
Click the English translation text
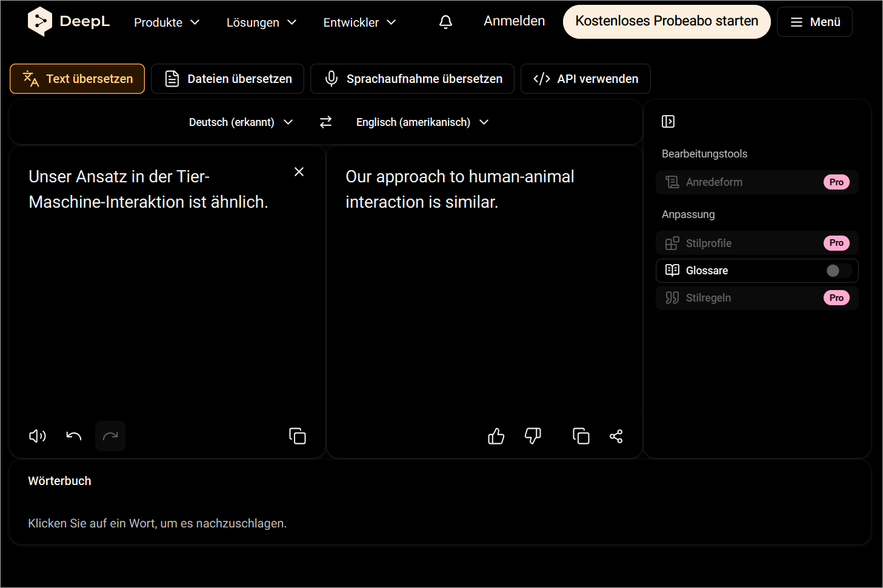[x=459, y=189]
